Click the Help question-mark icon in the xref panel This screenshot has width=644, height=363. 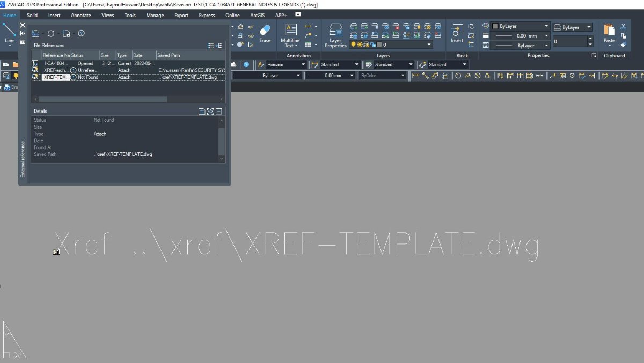pyautogui.click(x=81, y=33)
